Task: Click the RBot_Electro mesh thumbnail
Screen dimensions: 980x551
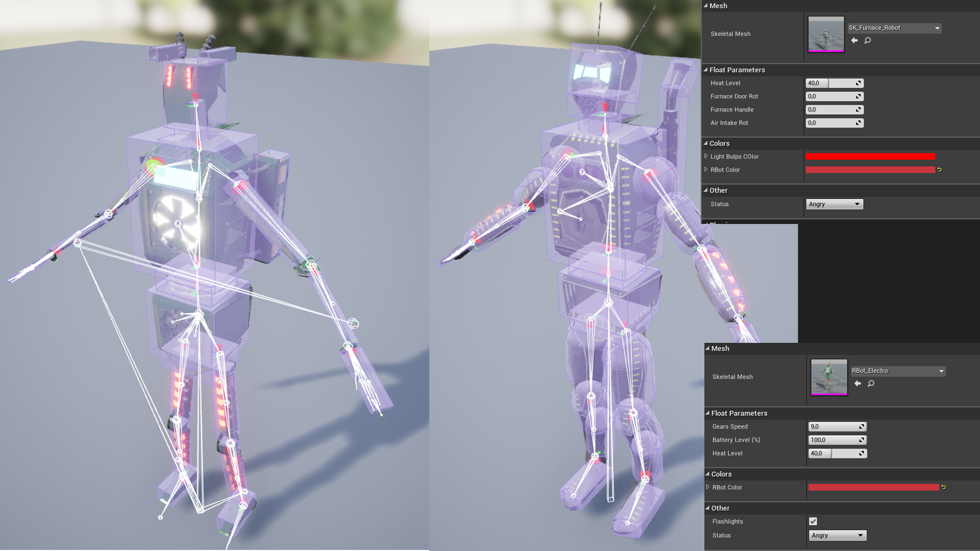Action: point(829,377)
